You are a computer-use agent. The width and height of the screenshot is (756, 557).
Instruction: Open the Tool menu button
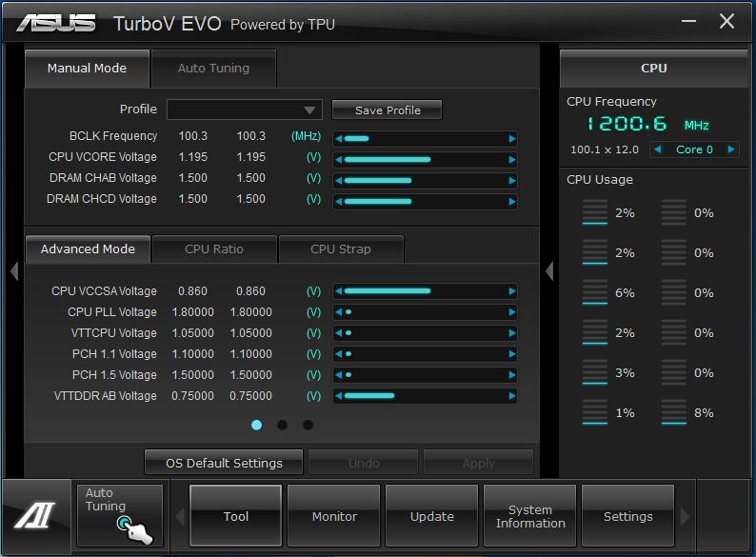236,516
